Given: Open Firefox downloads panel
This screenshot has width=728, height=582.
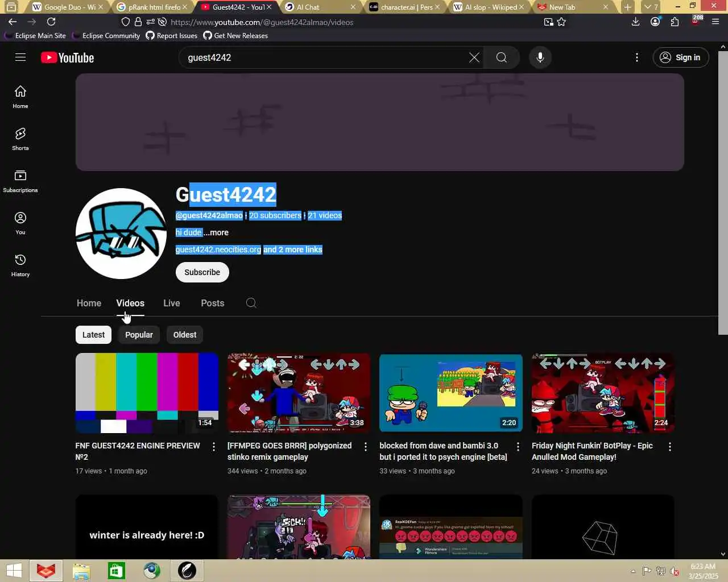Looking at the screenshot, I should click(636, 22).
